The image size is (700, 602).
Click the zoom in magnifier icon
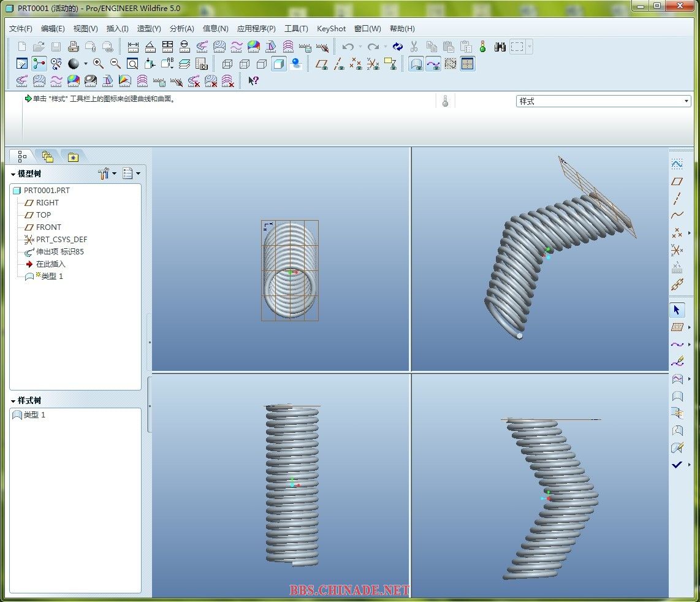coord(98,64)
